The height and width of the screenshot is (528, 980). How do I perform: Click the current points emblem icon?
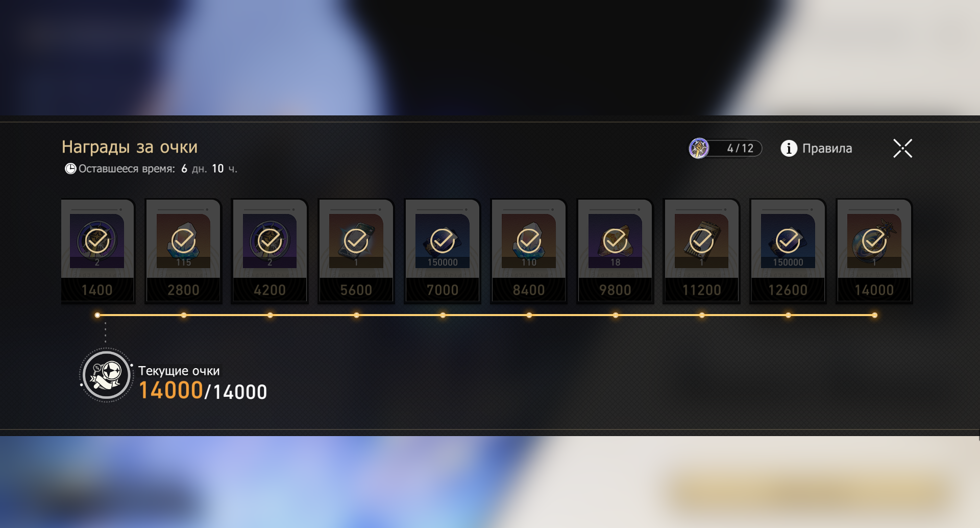tap(106, 375)
